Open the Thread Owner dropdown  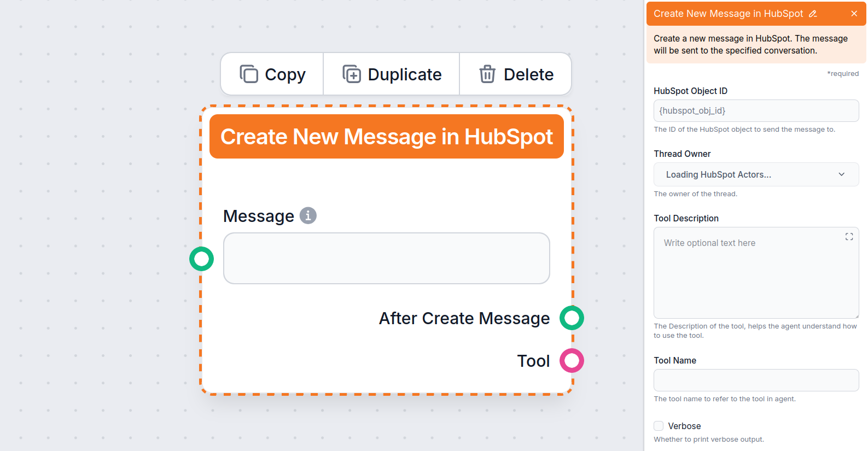coord(756,174)
